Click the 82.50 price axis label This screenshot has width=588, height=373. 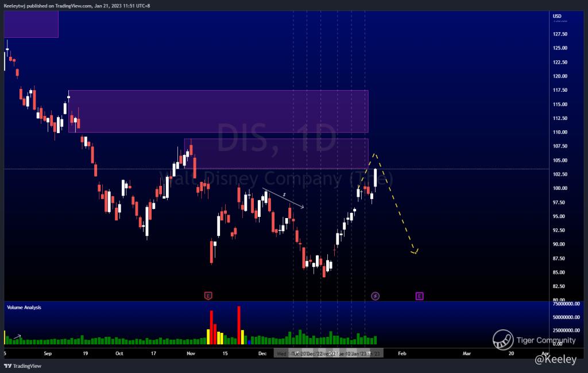pyautogui.click(x=559, y=286)
